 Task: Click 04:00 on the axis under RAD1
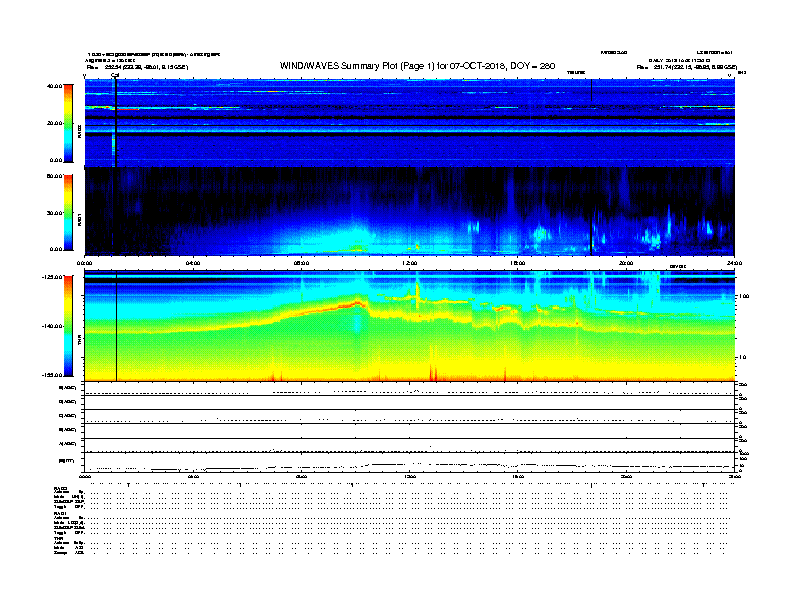point(193,263)
